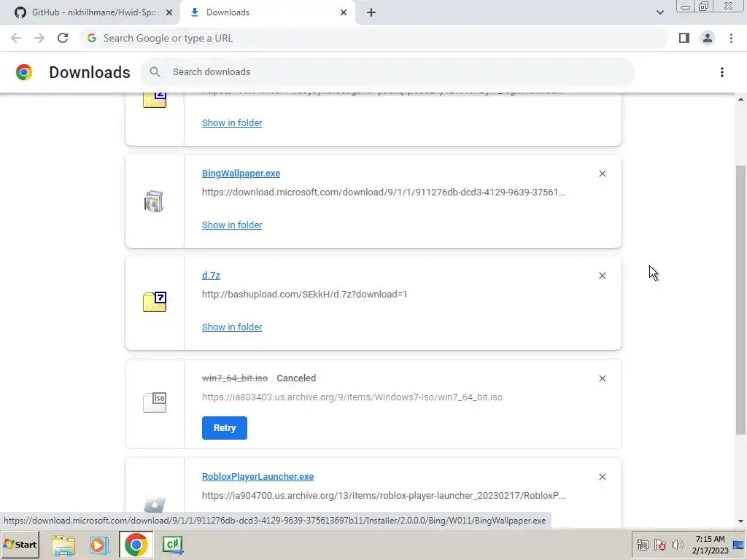747x560 pixels.
Task: Open the BingWallpaper.exe file link
Action: [241, 174]
